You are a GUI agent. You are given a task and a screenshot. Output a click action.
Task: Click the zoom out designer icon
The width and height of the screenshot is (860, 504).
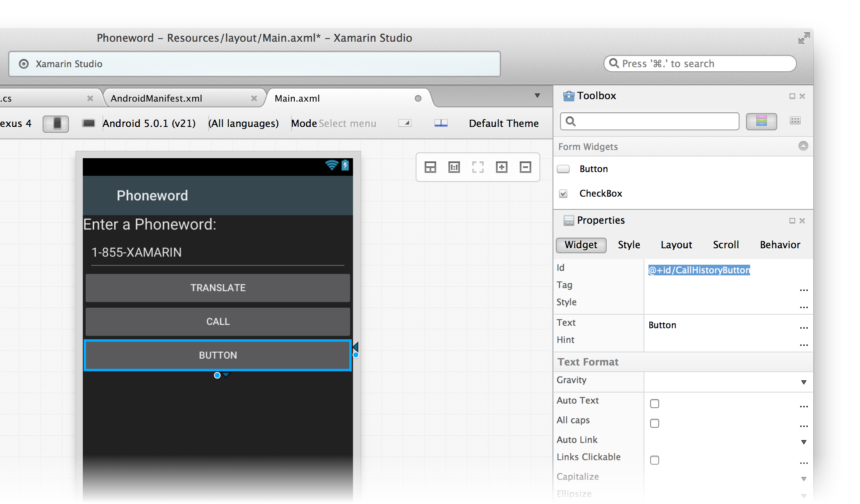coord(525,167)
